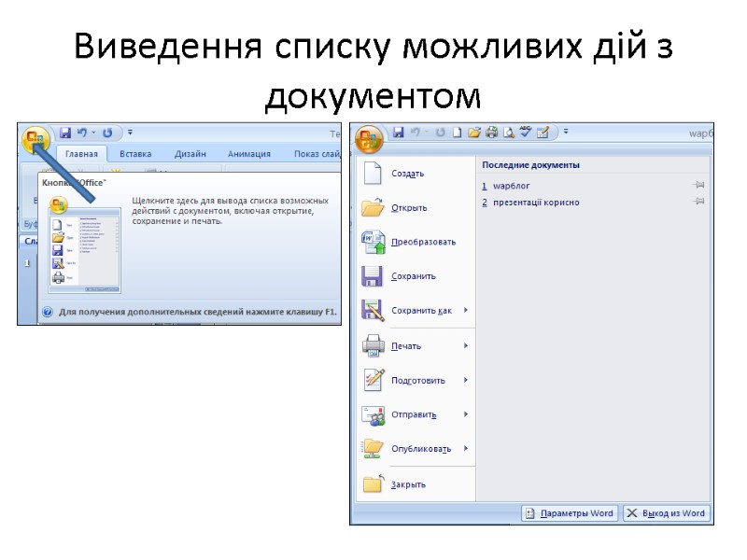This screenshot has height=560, width=747.
Task: Open print preview via the magnifier page icon
Action: click(x=508, y=132)
